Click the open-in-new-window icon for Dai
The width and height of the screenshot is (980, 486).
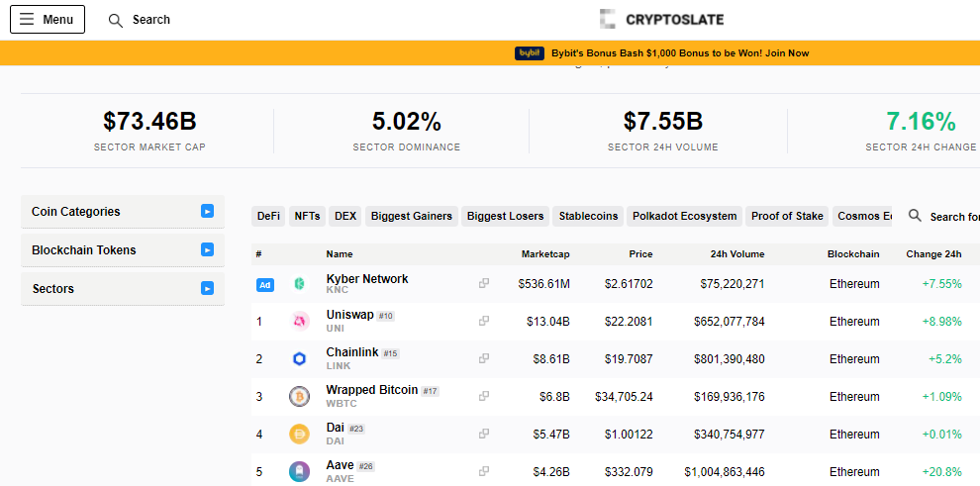point(484,433)
